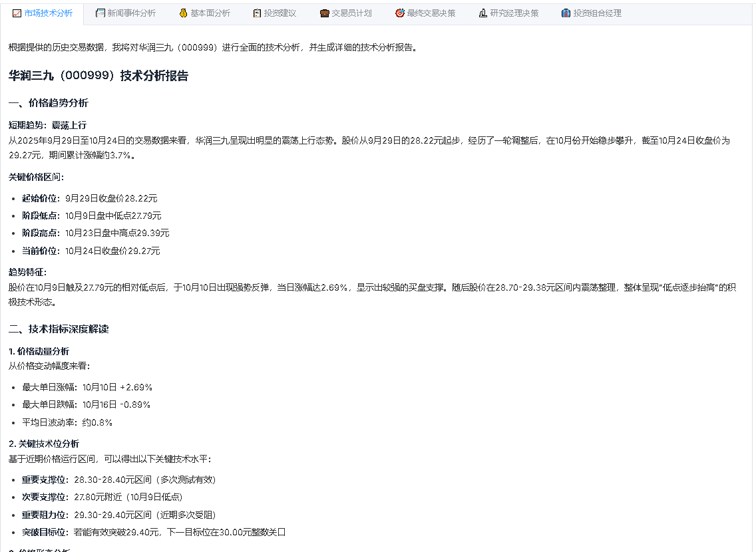This screenshot has height=552, width=756.
Task: Switch to the 市场技术分析 tab
Action: [x=43, y=13]
